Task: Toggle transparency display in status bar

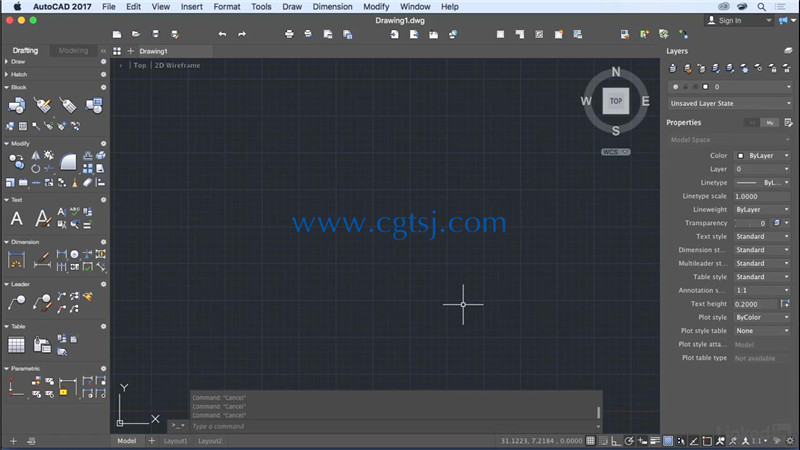Action: click(668, 441)
